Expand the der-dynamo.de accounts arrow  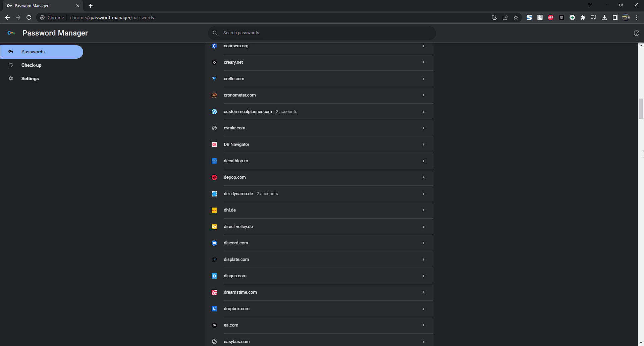click(x=424, y=194)
